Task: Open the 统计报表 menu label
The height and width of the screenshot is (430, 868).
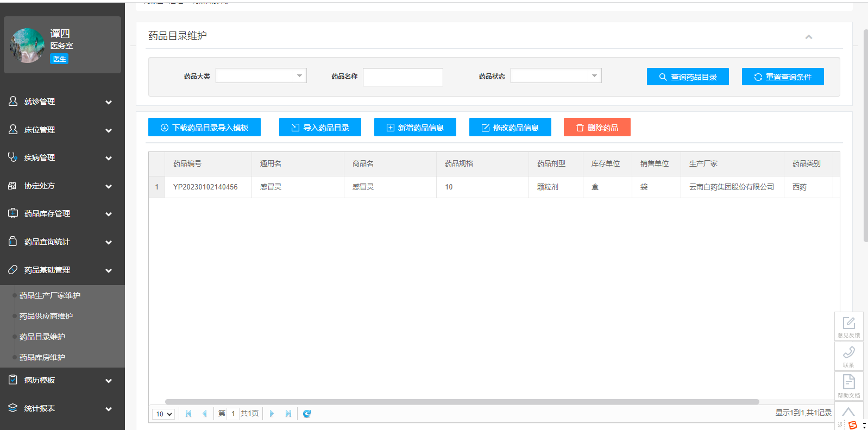Action: coord(40,408)
